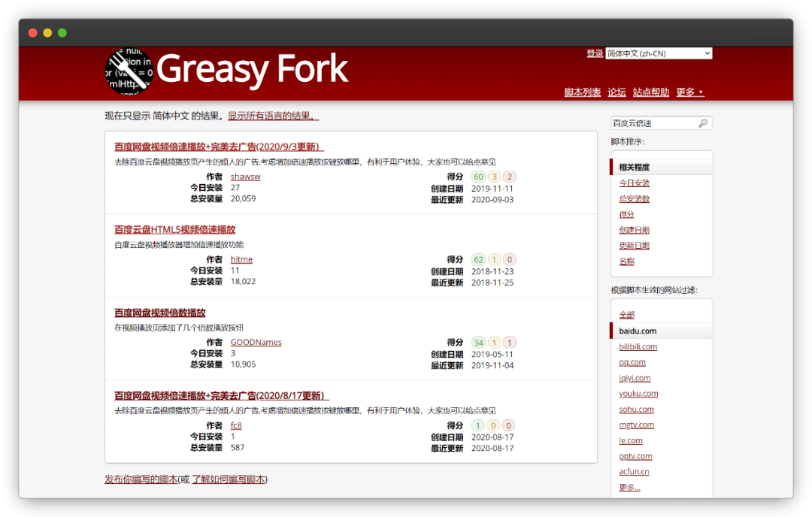Viewport: 812px width, 517px height.
Task: View author shawsw profile
Action: (245, 177)
